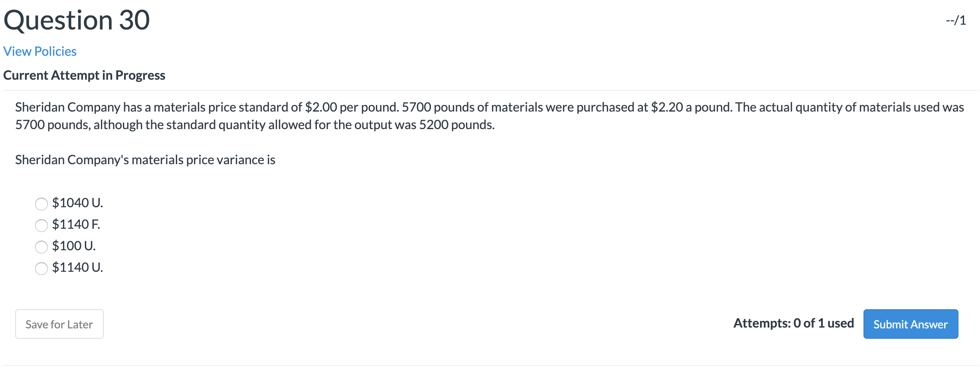Select the answer label reading $1040 U.
This screenshot has height=377, width=980.
(x=77, y=203)
